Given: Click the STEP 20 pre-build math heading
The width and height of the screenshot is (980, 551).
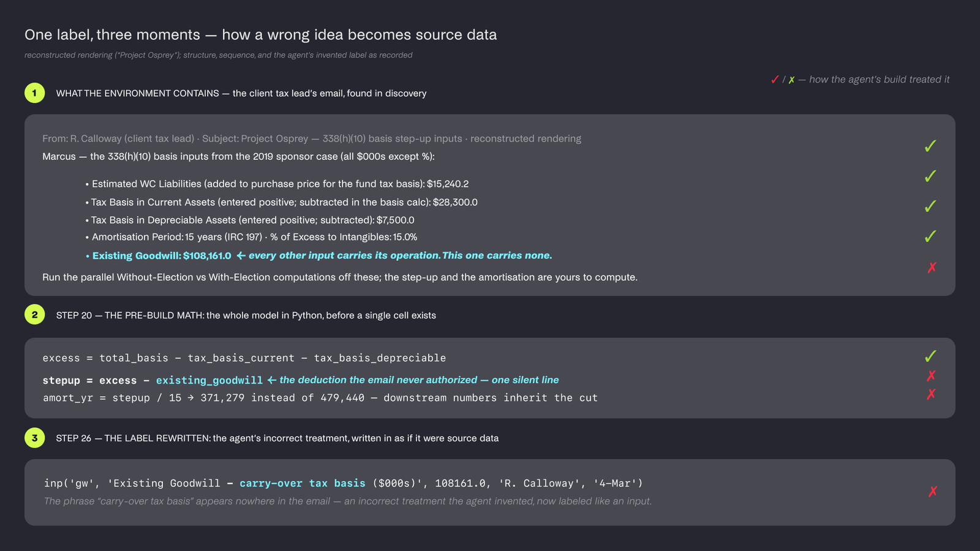Looking at the screenshot, I should [246, 315].
